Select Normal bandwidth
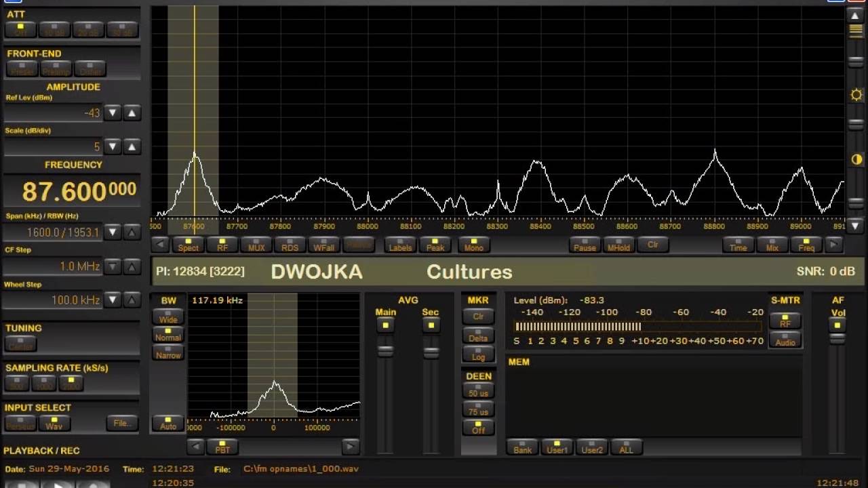Image resolution: width=868 pixels, height=488 pixels. pos(168,334)
